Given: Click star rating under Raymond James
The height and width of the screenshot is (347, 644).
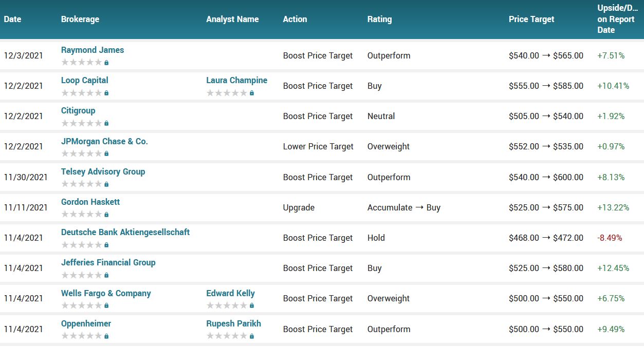Looking at the screenshot, I should (x=82, y=63).
